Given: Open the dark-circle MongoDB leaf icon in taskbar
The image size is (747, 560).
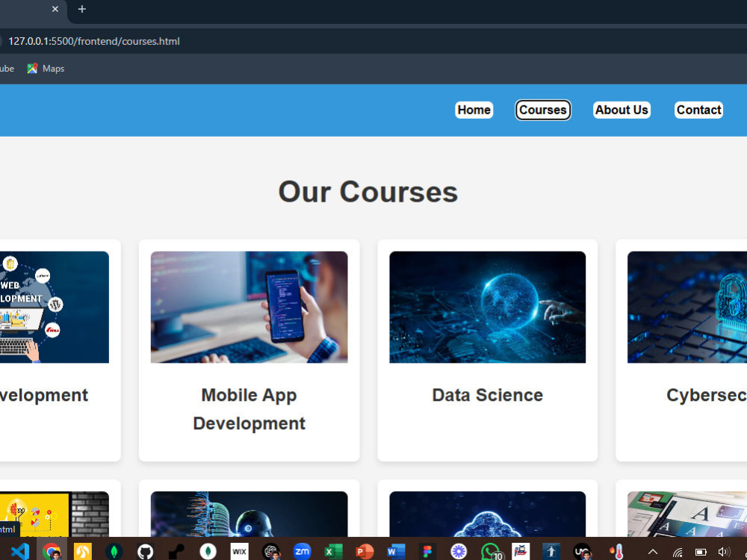Looking at the screenshot, I should pos(114,552).
